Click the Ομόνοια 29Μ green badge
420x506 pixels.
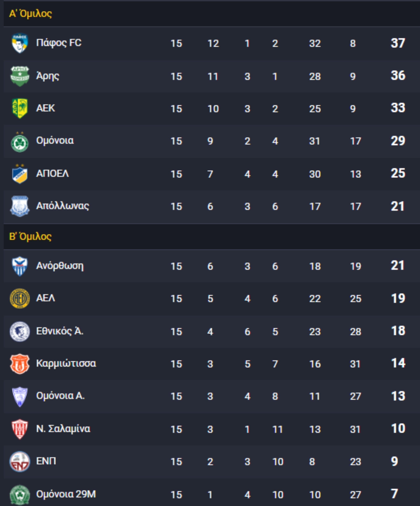point(20,495)
